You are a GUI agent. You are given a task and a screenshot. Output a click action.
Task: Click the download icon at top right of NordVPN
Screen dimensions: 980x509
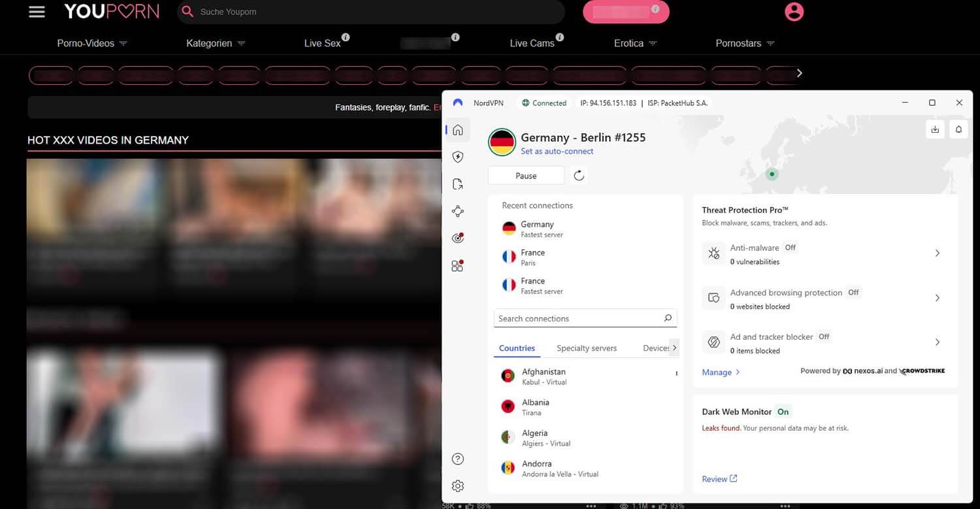point(935,129)
